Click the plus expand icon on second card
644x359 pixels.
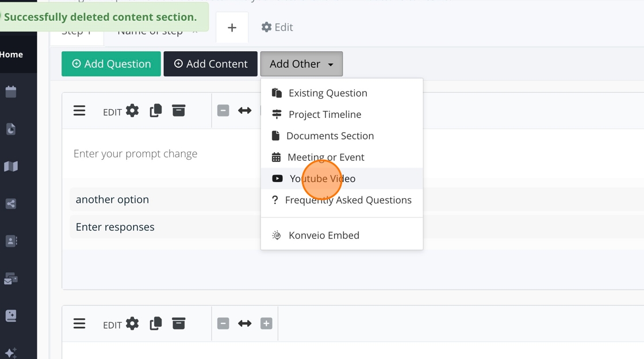[x=266, y=323]
